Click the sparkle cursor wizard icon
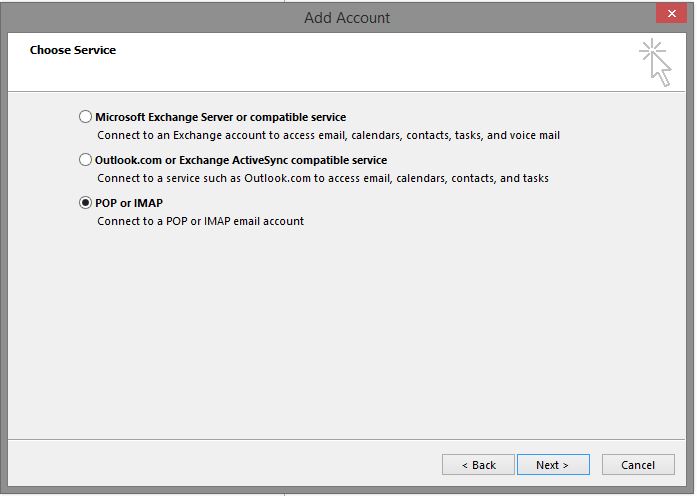Viewport: 697px width, 496px height. point(655,62)
